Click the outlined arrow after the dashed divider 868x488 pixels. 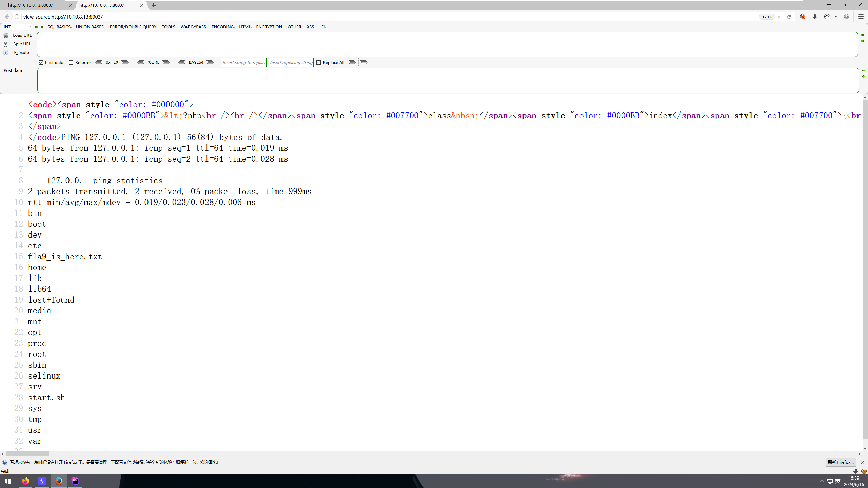(364, 62)
